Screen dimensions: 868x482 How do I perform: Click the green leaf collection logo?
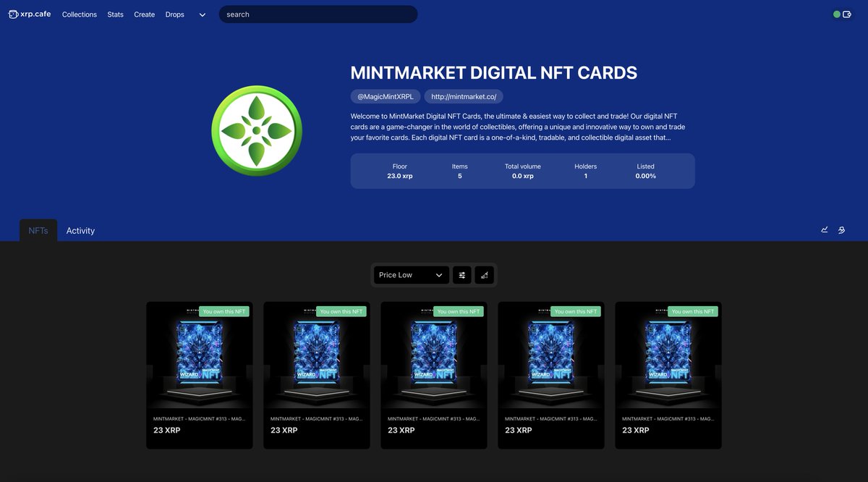(x=257, y=130)
